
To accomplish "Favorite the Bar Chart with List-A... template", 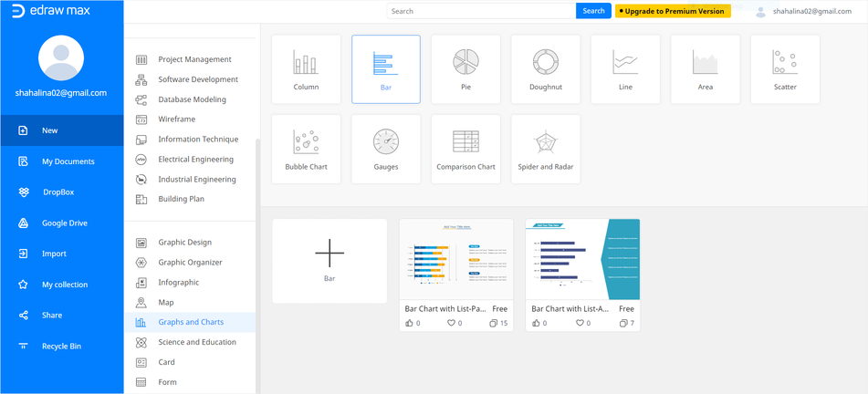I will click(581, 323).
